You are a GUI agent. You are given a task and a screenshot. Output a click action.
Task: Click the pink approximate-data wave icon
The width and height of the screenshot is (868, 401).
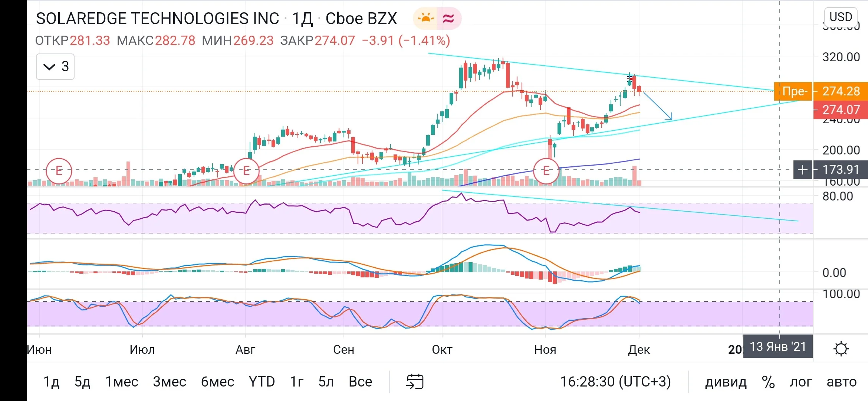449,18
